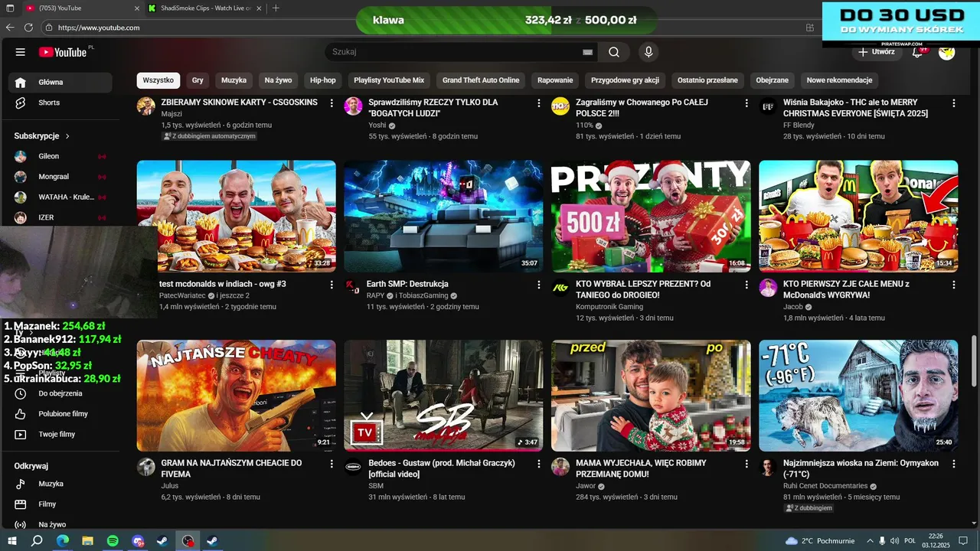Expand the Subskrypcje section chevron

(67, 136)
